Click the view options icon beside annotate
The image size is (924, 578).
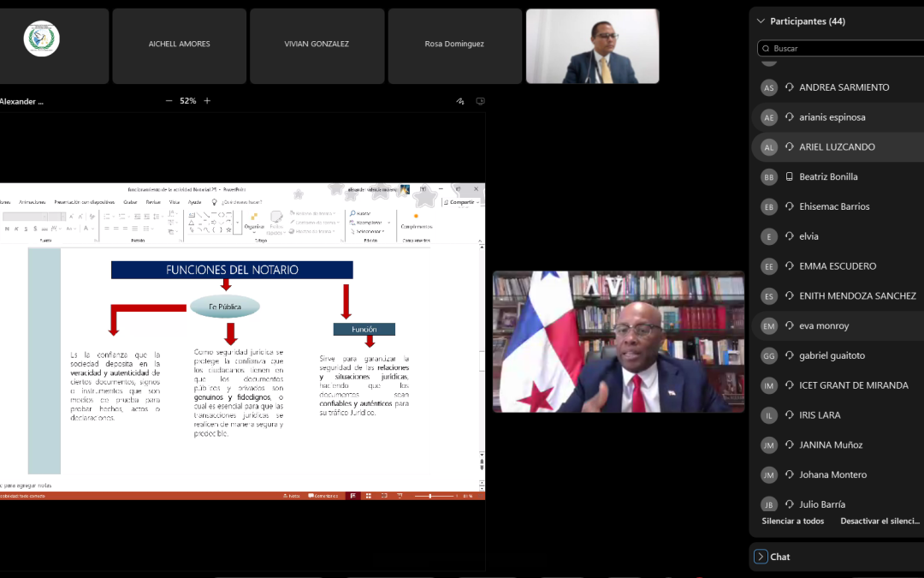pos(480,101)
